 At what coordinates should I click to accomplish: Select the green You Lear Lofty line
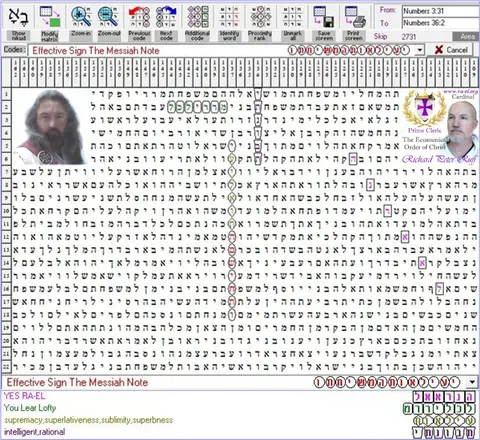point(30,408)
